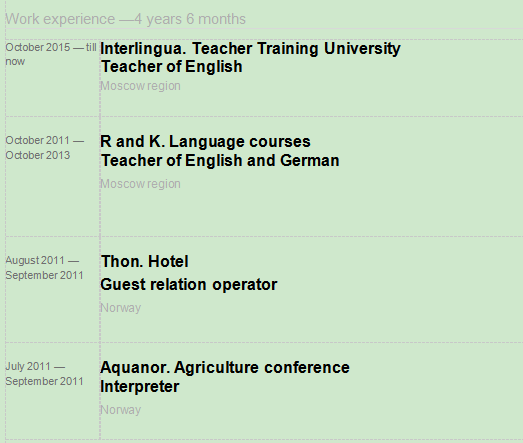
Task: Click Moscow region under R and K. entry
Action: pos(140,184)
